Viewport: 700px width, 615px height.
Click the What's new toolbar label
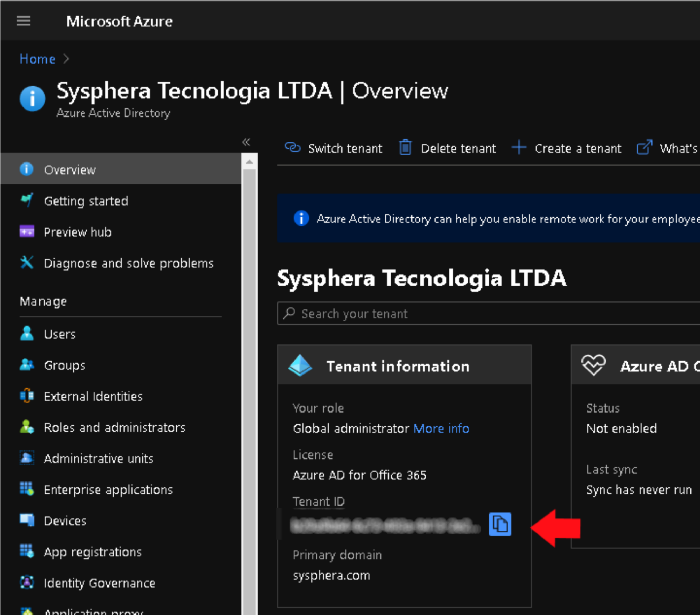click(679, 148)
